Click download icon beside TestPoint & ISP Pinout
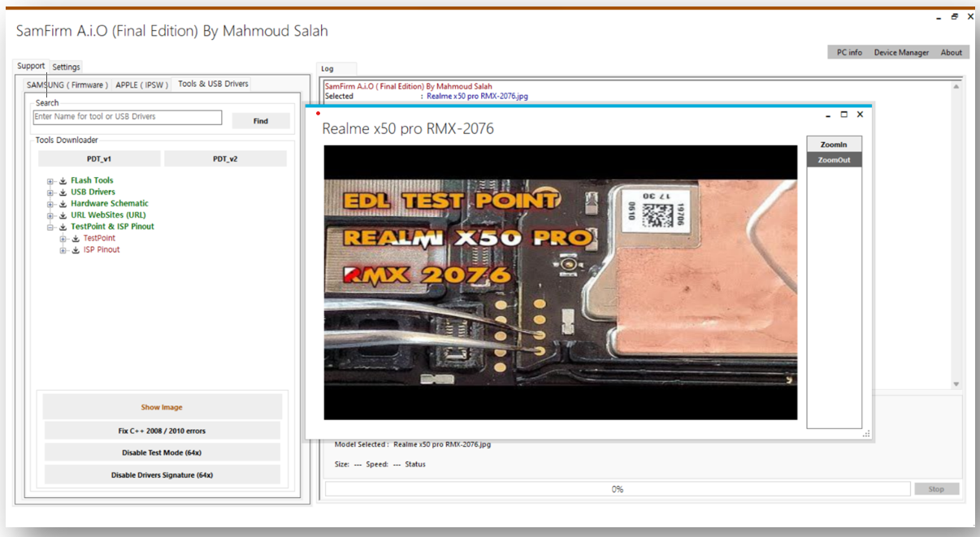980x537 pixels. click(x=63, y=227)
